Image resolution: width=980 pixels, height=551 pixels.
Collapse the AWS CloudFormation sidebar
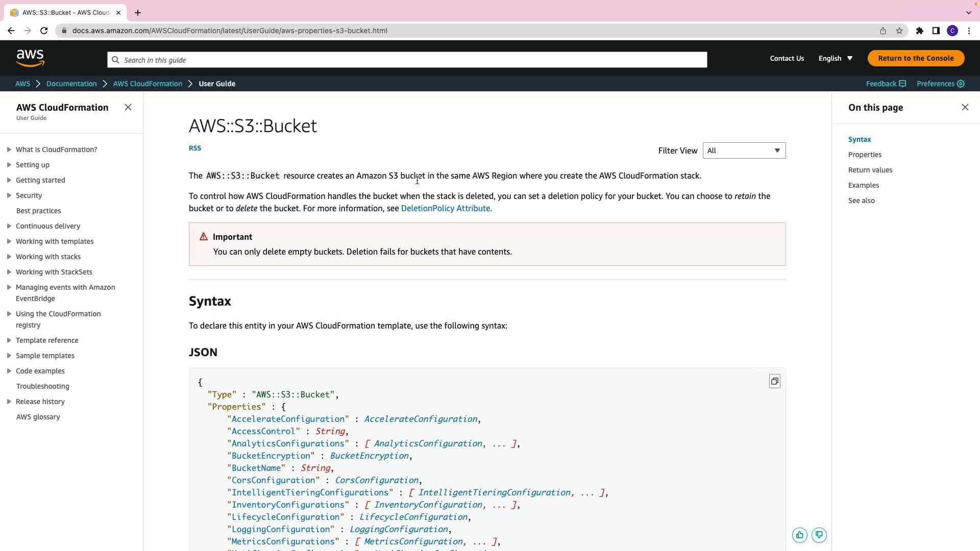128,107
